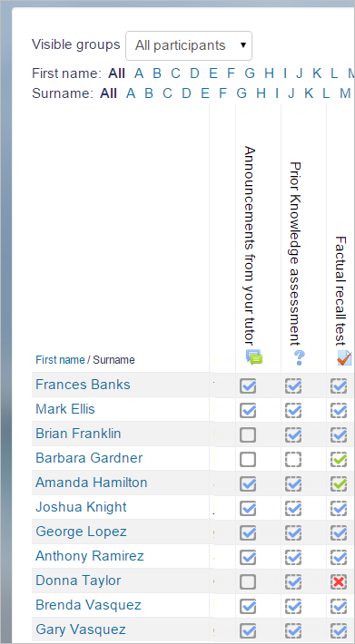This screenshot has width=355, height=644.
Task: Click Gary Vasquez's Factual recall completion icon
Action: 339,631
